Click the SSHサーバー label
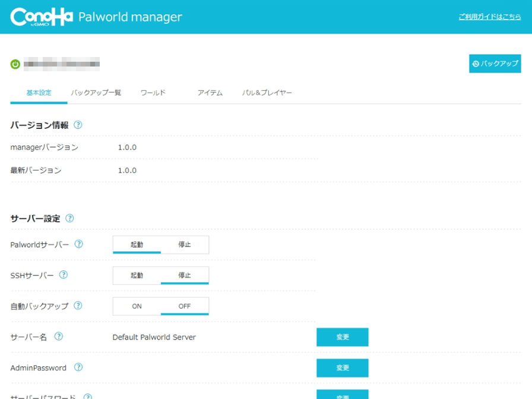Screen dimensions: 532x399 pos(32,275)
